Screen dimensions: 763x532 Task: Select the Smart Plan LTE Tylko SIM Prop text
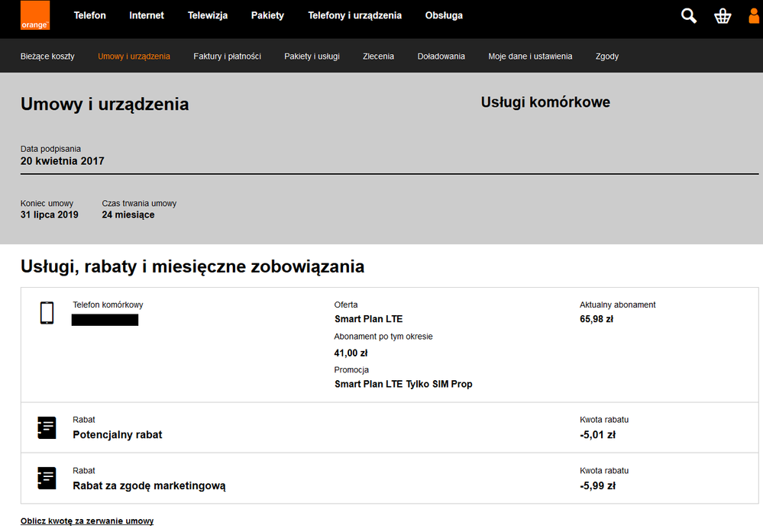[x=403, y=384]
